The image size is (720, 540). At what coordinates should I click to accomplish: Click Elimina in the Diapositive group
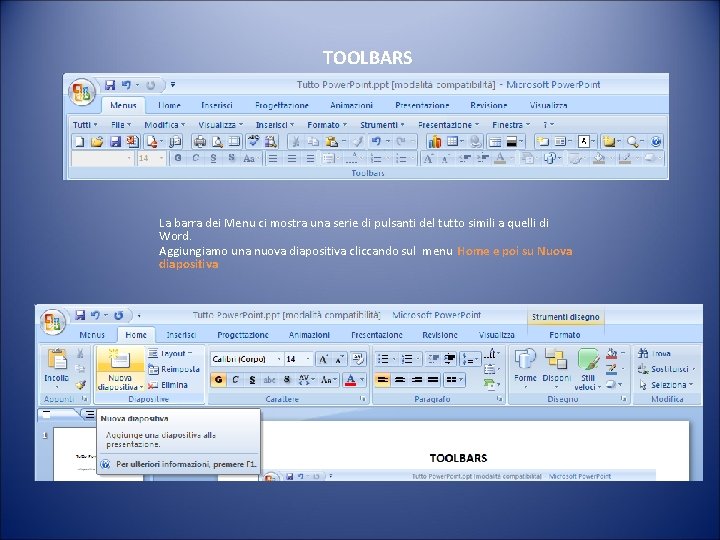(x=168, y=385)
